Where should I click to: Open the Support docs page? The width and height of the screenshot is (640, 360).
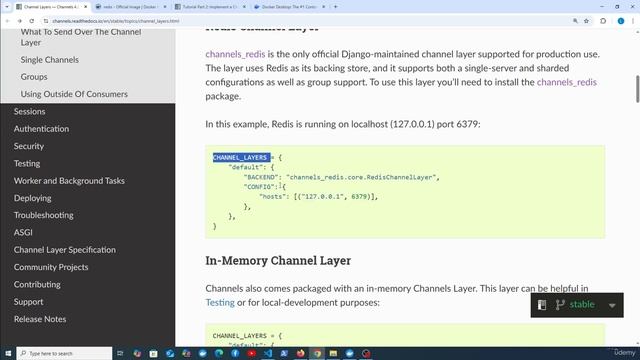tap(28, 302)
